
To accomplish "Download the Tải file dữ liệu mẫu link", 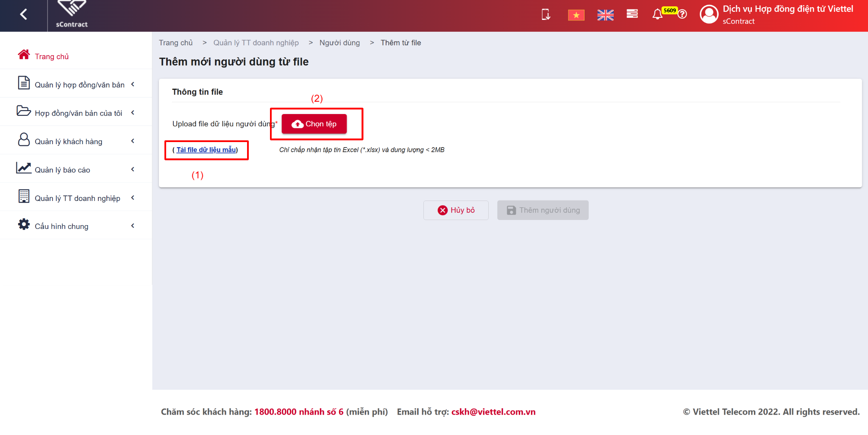I will click(x=206, y=150).
